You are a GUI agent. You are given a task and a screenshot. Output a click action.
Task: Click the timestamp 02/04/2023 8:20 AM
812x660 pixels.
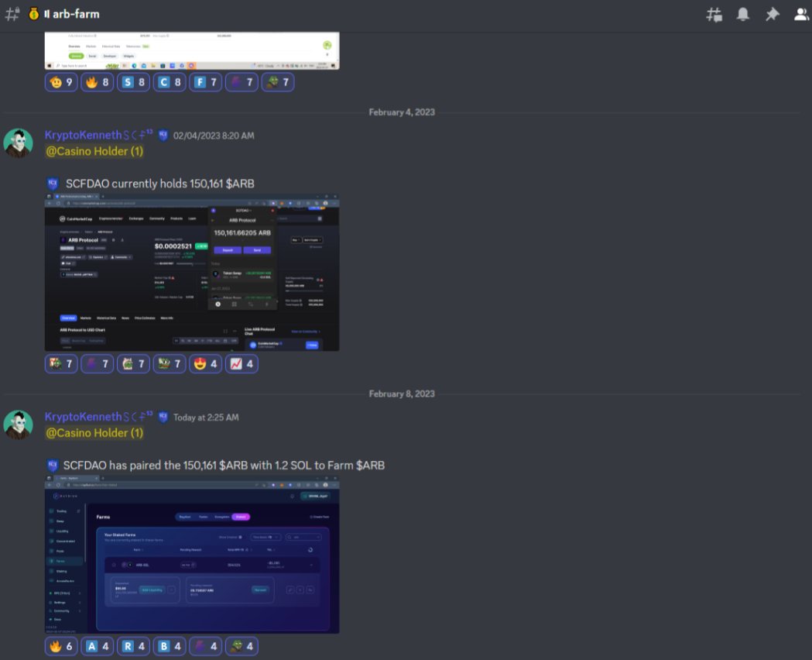tap(214, 136)
